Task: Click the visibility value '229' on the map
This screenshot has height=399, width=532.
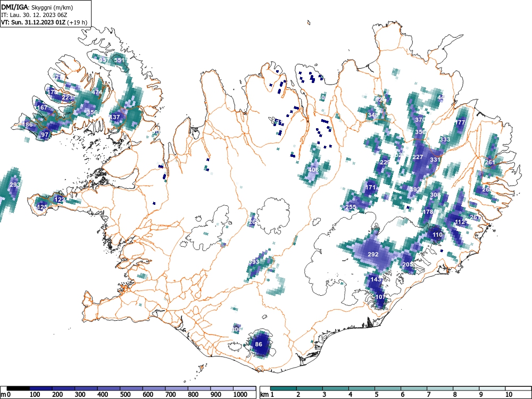Action: 385,162
